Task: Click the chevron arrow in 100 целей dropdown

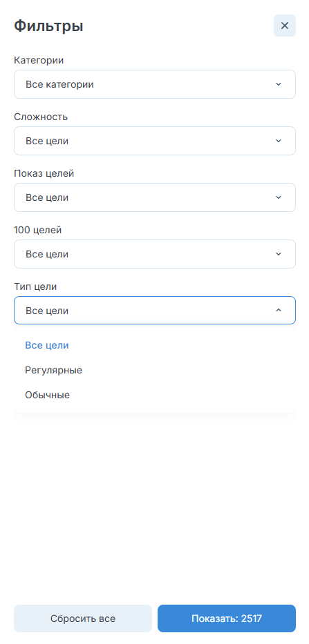Action: click(x=279, y=254)
